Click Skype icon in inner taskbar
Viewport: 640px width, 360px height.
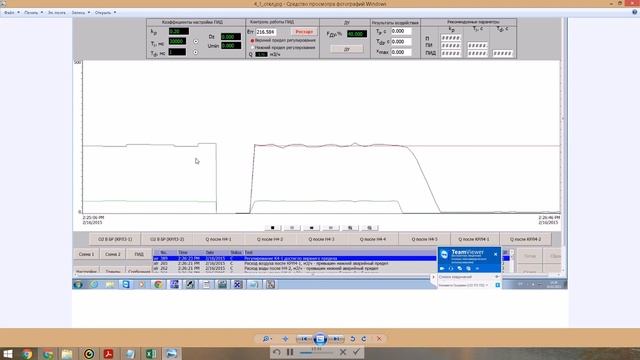pos(126,284)
